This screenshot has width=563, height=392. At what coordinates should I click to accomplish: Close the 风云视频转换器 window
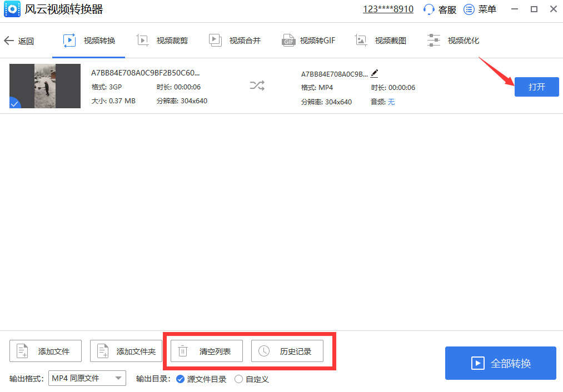pos(554,9)
